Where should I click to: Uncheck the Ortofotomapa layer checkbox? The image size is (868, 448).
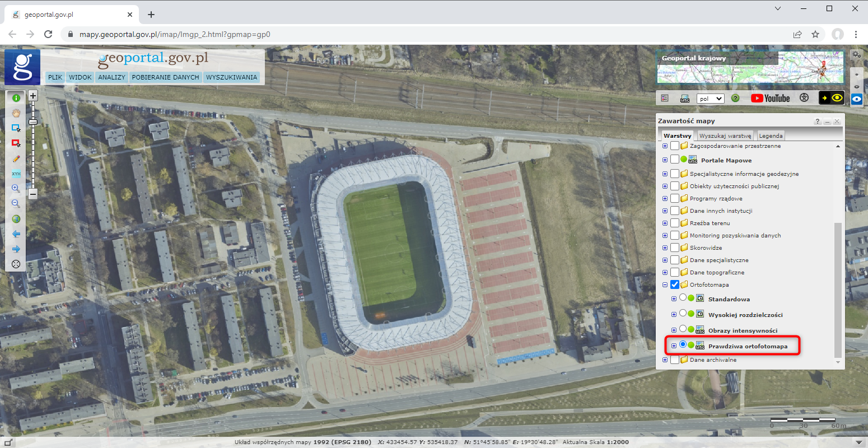pyautogui.click(x=675, y=284)
